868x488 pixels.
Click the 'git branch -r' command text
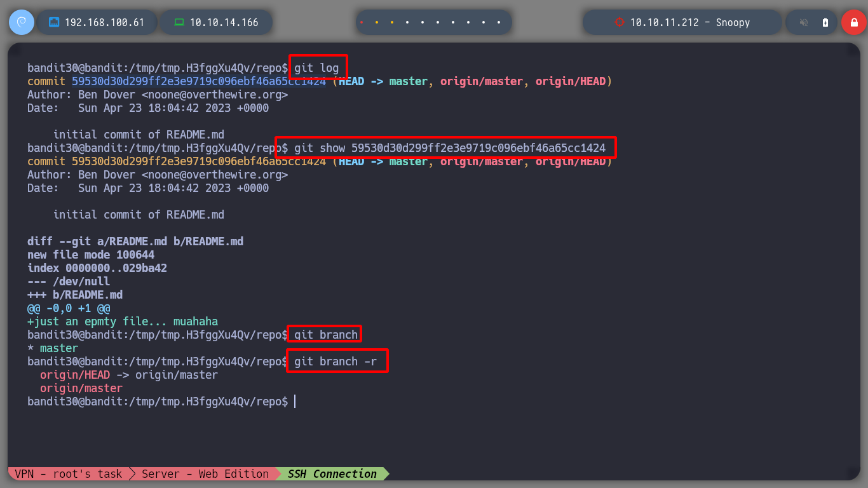tap(336, 362)
